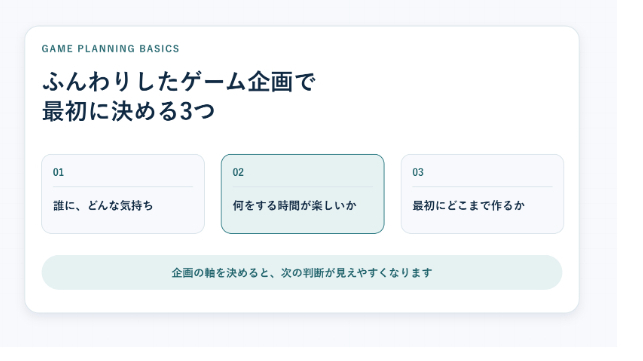Select the card numbered 03
Image resolution: width=643 pixels, height=361 pixels.
pos(482,194)
